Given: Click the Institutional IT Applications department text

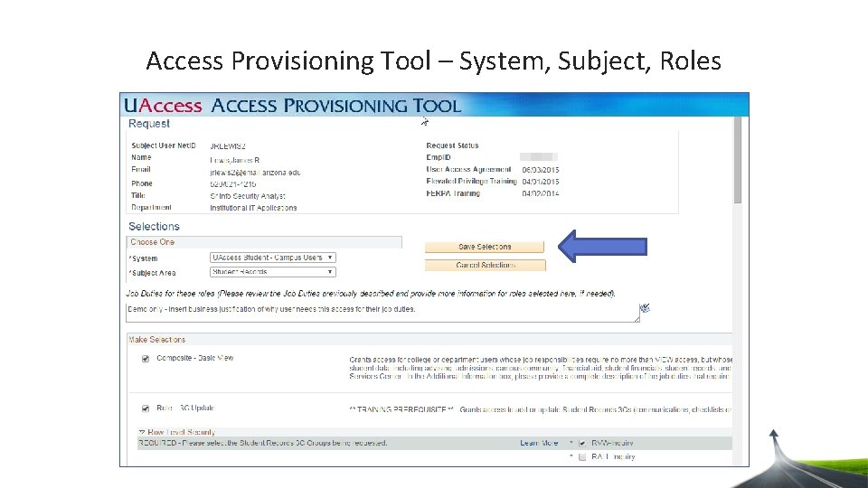Looking at the screenshot, I should [x=253, y=208].
